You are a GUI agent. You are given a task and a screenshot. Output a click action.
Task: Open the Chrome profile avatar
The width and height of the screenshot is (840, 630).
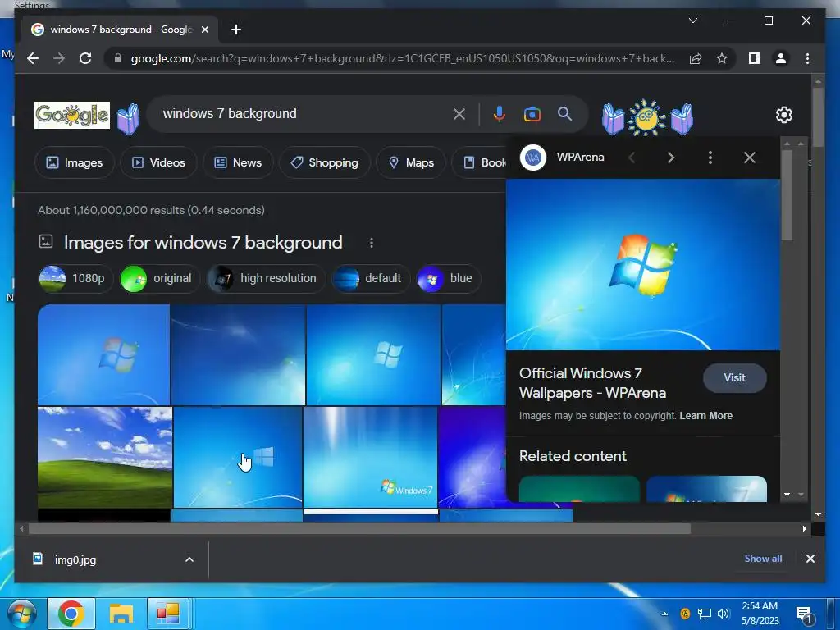point(781,58)
